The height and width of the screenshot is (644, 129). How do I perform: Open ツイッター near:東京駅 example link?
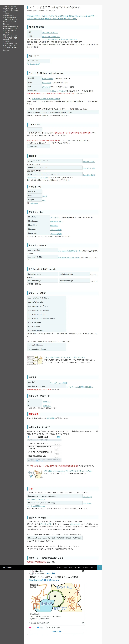pyautogui.click(x=59, y=383)
